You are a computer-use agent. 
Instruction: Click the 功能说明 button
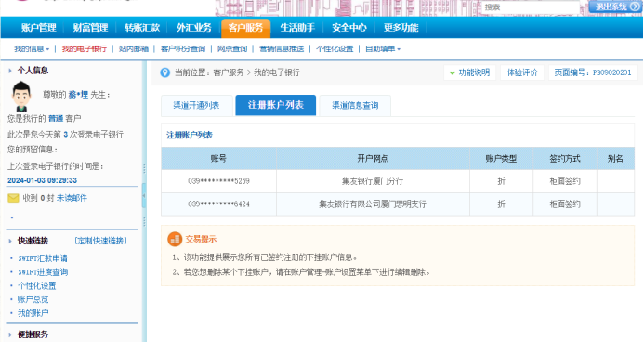(x=469, y=72)
